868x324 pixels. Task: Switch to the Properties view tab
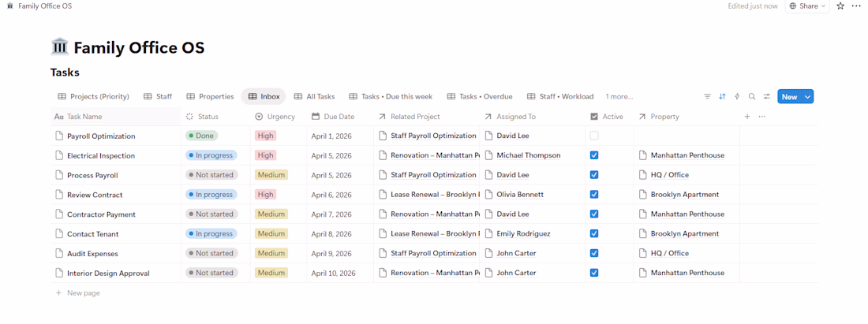pos(210,96)
